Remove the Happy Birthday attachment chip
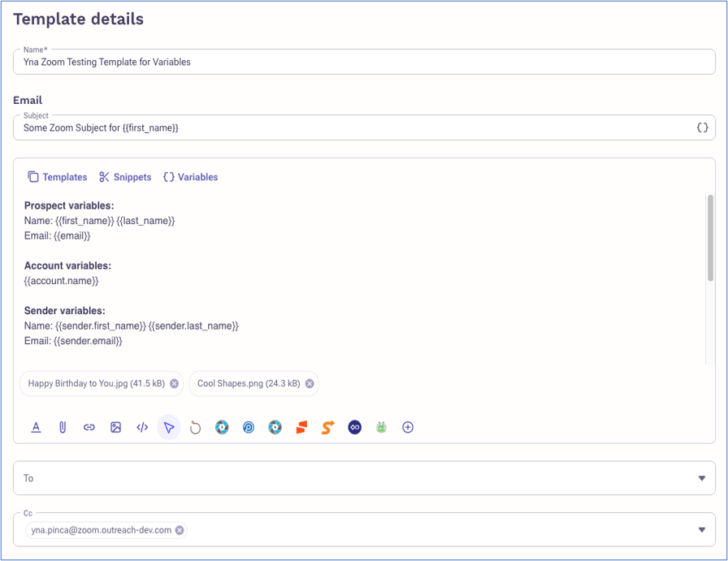728x561 pixels. pyautogui.click(x=173, y=383)
